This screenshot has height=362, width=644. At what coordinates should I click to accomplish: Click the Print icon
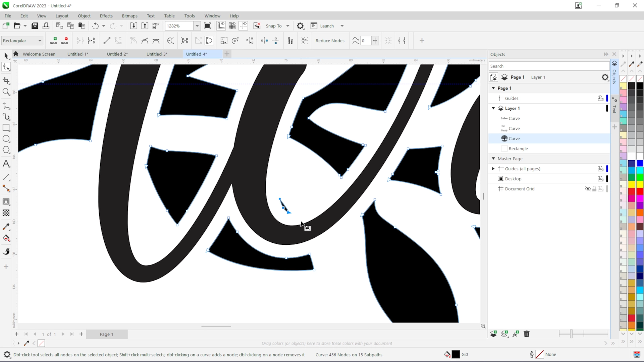[x=46, y=26]
